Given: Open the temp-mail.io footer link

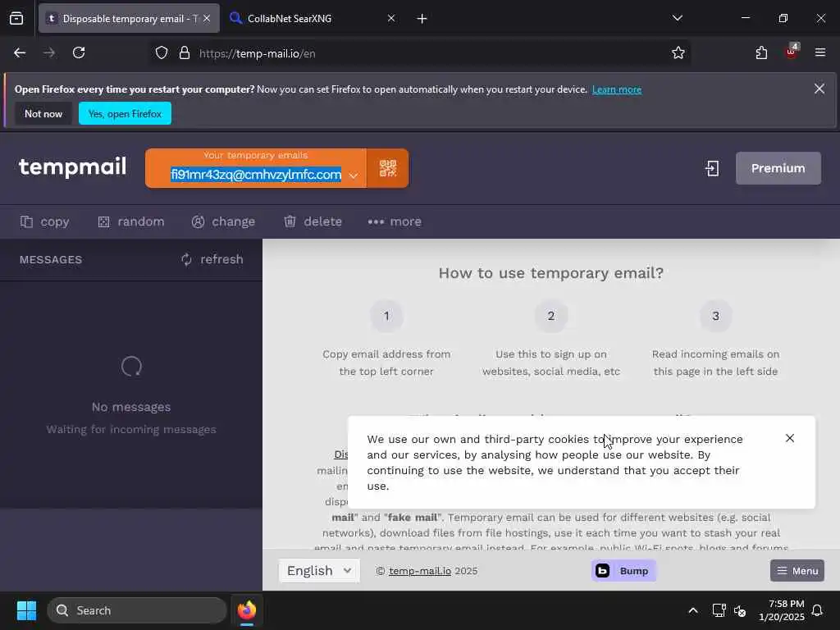Looking at the screenshot, I should pyautogui.click(x=420, y=571).
